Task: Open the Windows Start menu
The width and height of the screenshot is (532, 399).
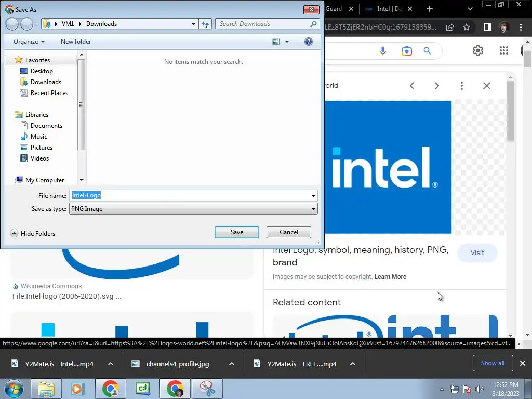Action: pos(14,389)
